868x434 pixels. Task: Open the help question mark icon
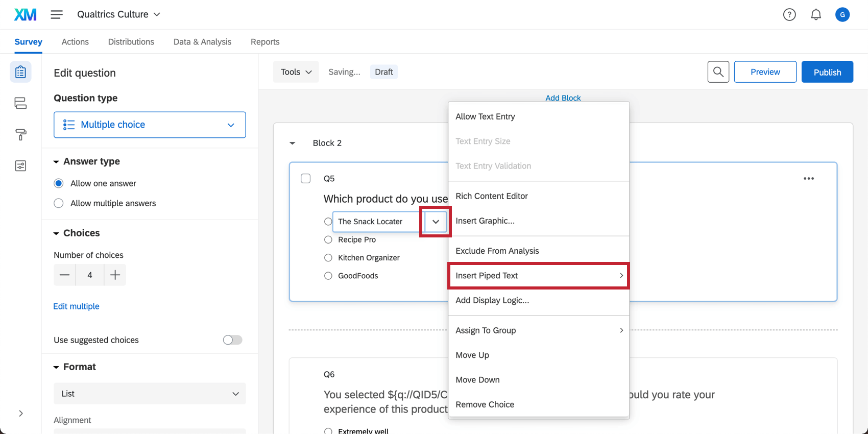point(789,15)
